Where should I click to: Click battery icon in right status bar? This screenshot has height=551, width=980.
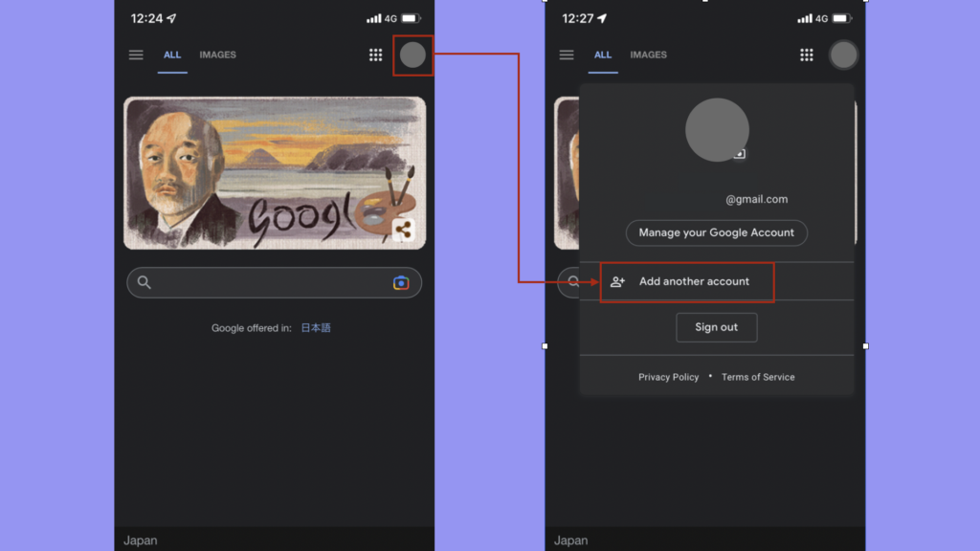[x=842, y=19]
